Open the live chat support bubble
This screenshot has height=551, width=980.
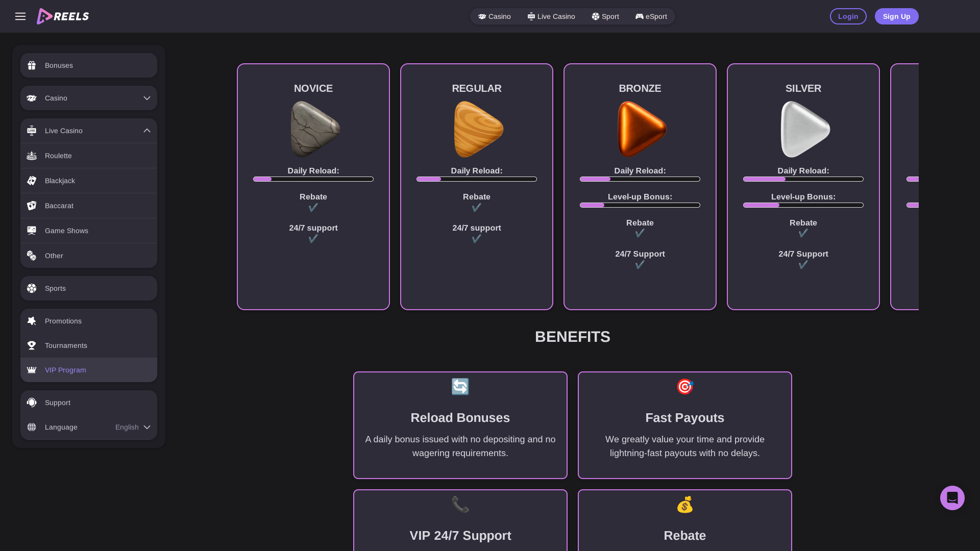[952, 497]
